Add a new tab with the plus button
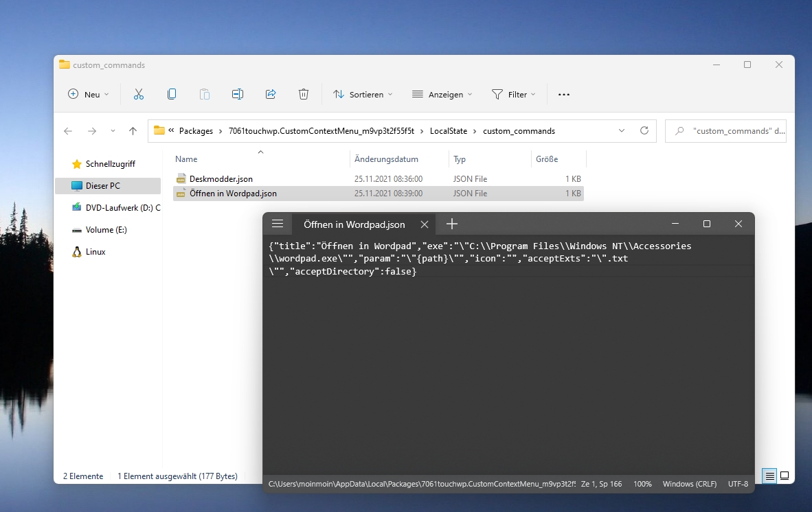 pos(452,224)
